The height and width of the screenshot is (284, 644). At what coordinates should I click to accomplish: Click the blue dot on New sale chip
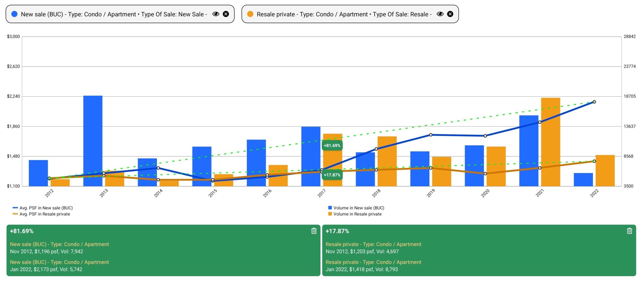click(14, 14)
